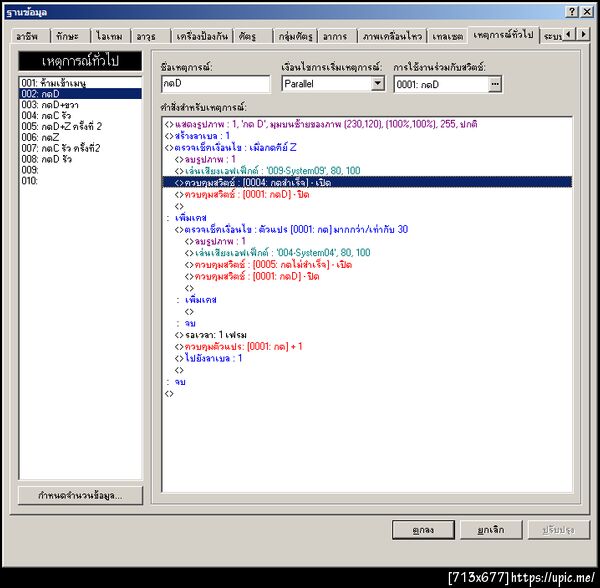Select the highlighted switch [0004: กดสำเร็จ] command

click(x=367, y=182)
